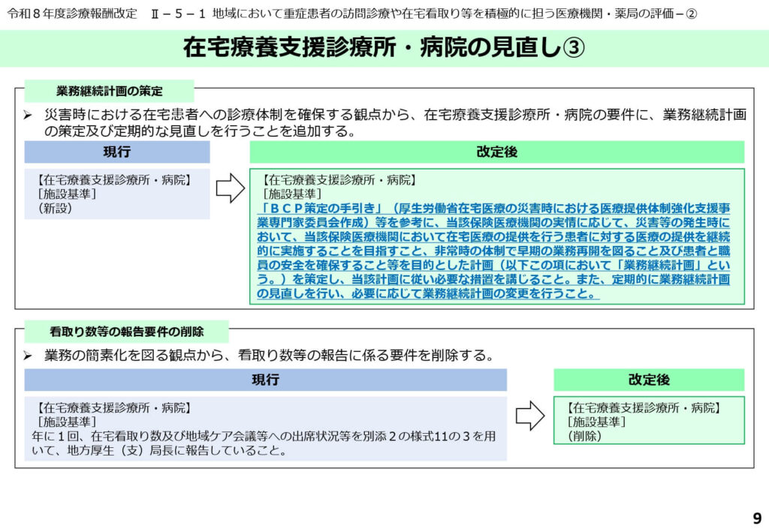Click the (削除) text in the revised box

pos(585,435)
